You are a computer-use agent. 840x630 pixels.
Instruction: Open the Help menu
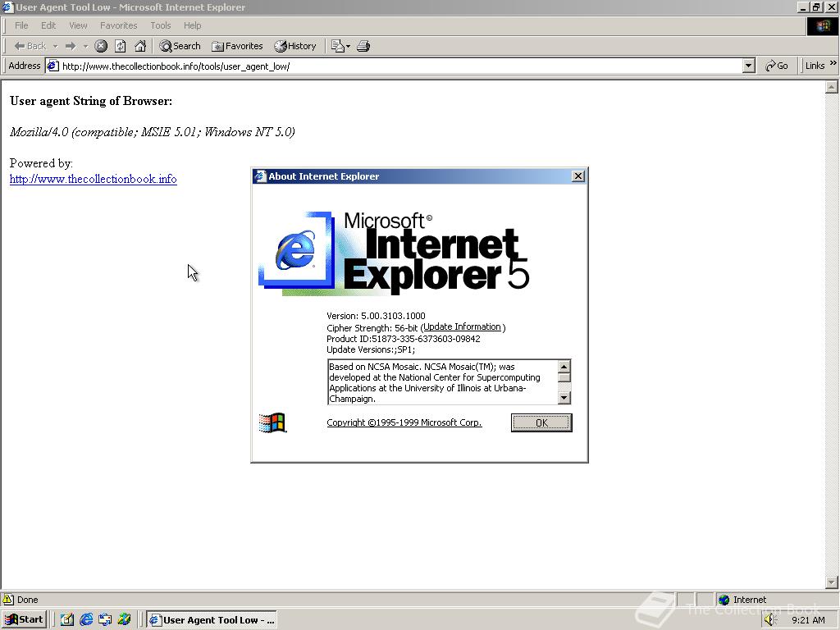[192, 25]
